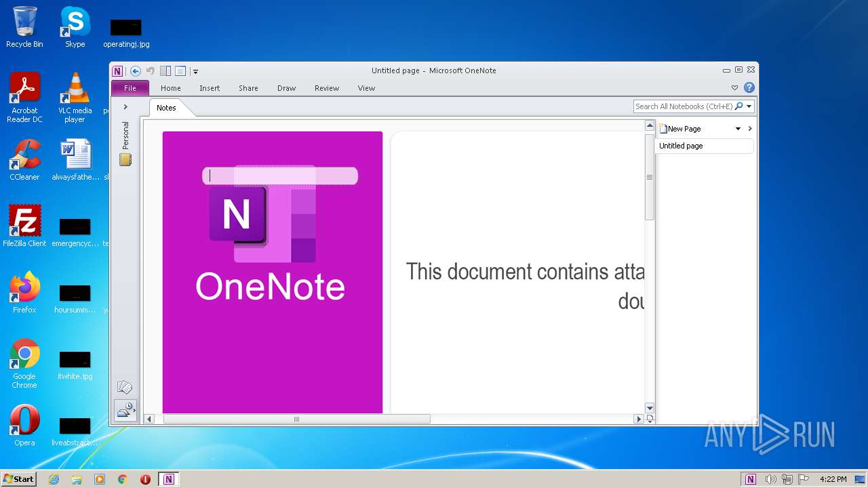
Task: Open the sync status notebook icon
Action: coord(125,410)
